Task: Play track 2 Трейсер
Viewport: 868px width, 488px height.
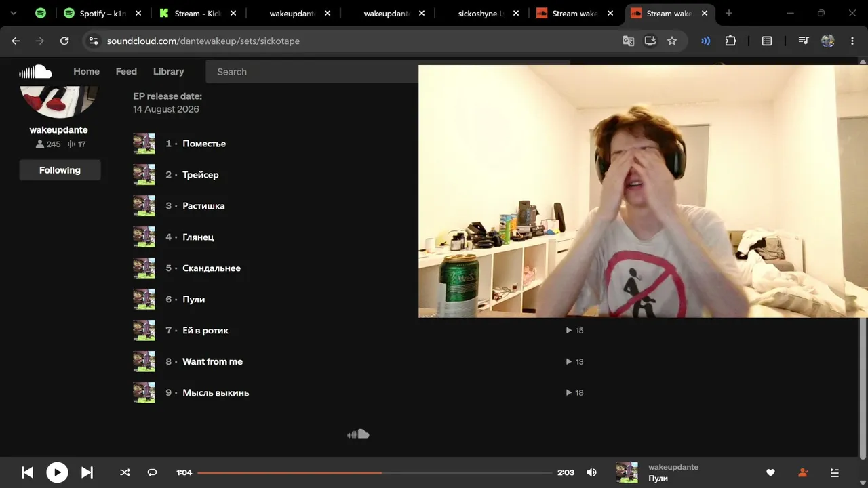Action: 201,175
